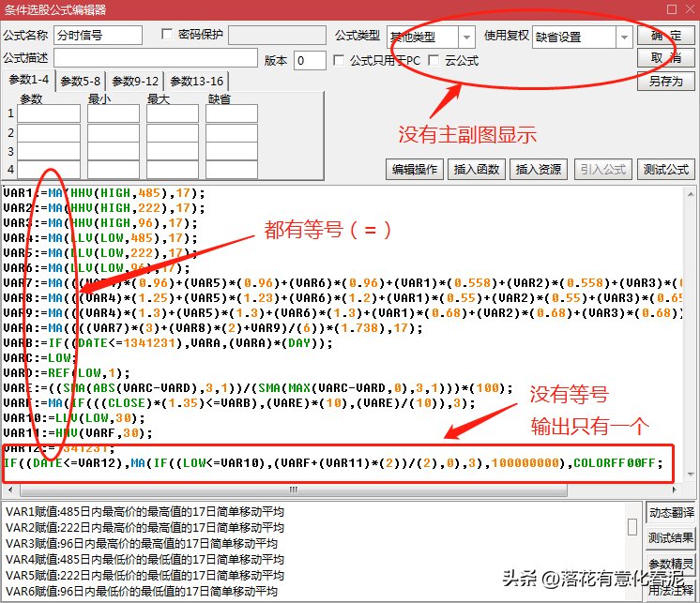Click the code line starting VAR2:=MA(HHV(HIGH,222)
Screen dimensions: 700x603
click(x=104, y=208)
